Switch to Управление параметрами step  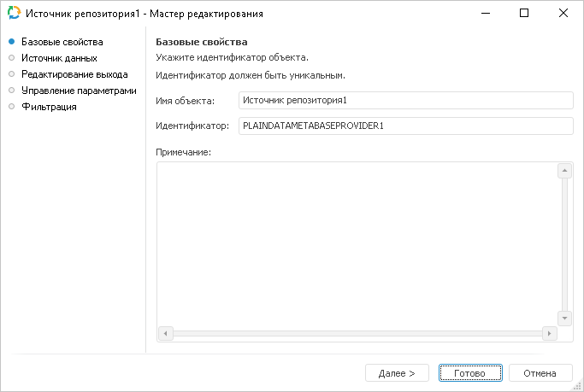[78, 91]
